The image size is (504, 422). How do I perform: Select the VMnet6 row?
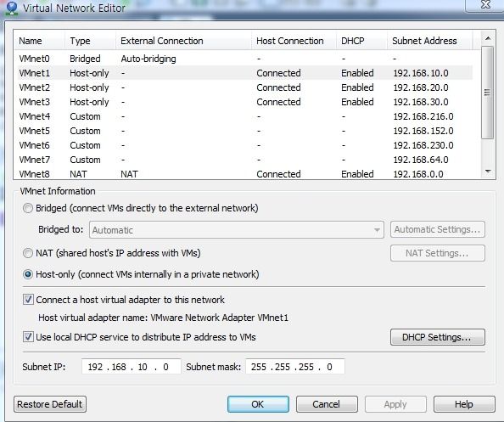pos(245,145)
